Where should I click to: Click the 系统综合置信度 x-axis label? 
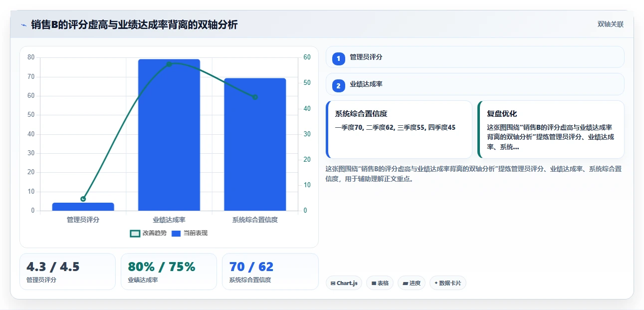255,220
